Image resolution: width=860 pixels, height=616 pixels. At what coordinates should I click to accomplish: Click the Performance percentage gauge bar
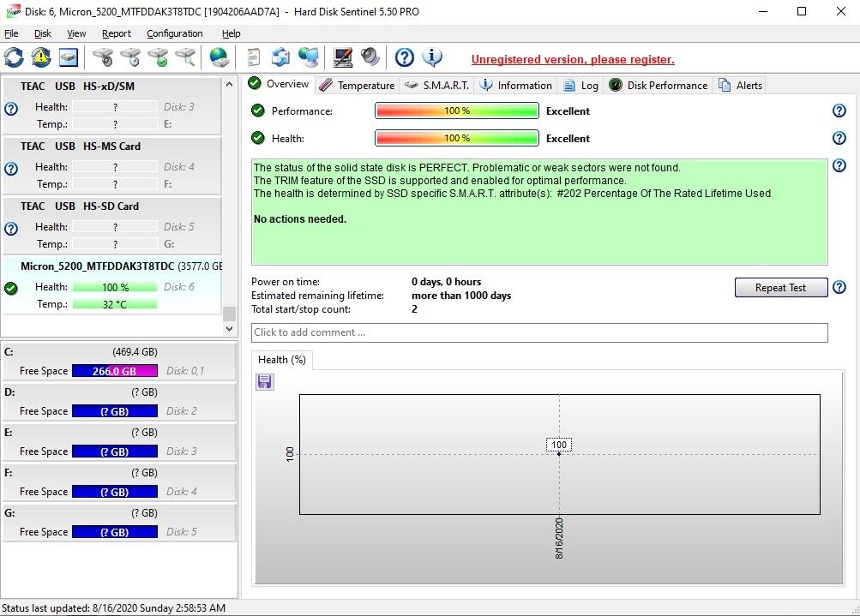[x=456, y=111]
